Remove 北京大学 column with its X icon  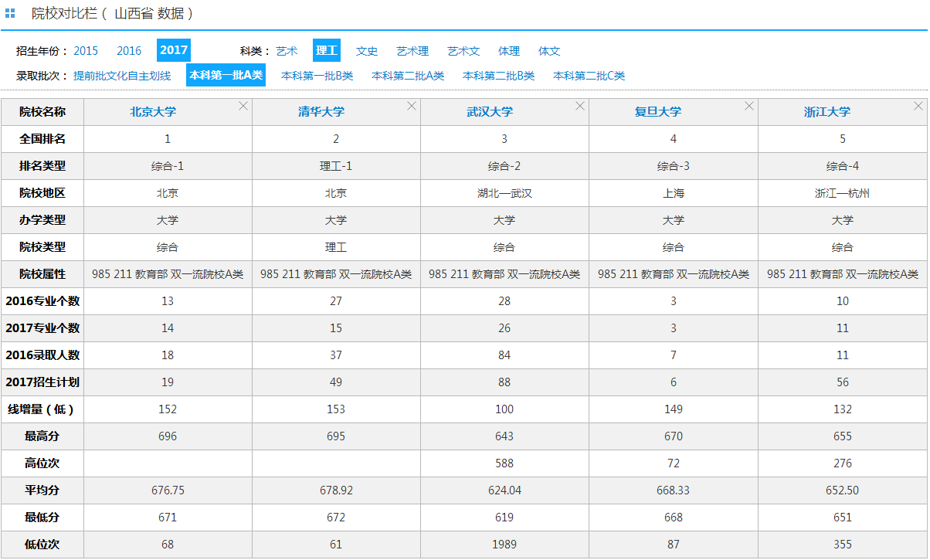[243, 106]
